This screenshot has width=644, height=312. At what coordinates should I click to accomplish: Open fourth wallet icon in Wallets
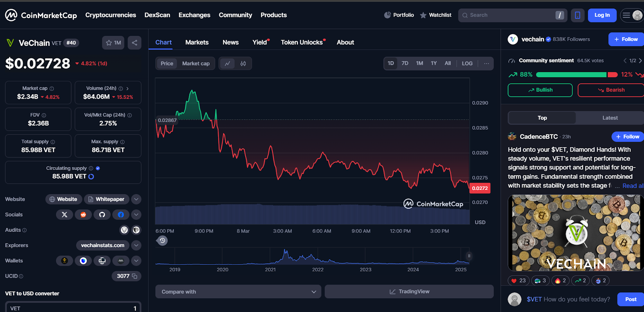[x=121, y=261]
